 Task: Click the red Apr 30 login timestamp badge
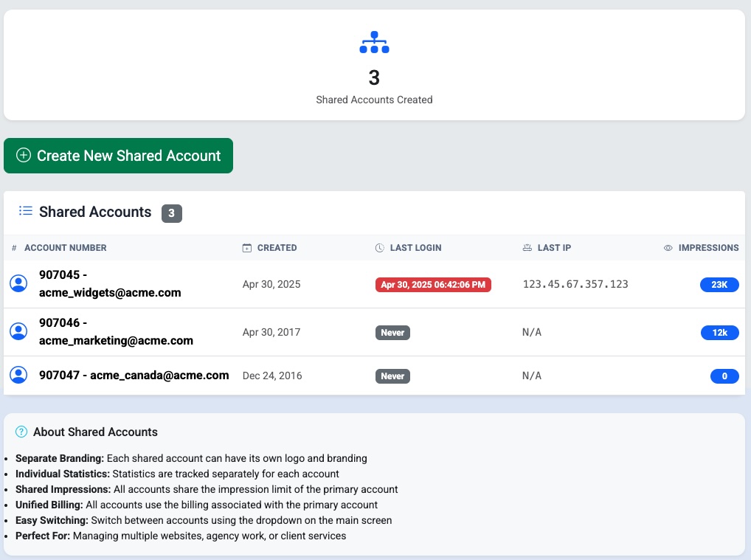[433, 285]
